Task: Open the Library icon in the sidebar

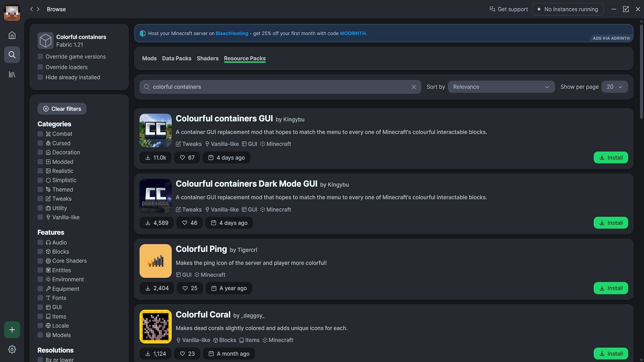Action: pyautogui.click(x=12, y=74)
